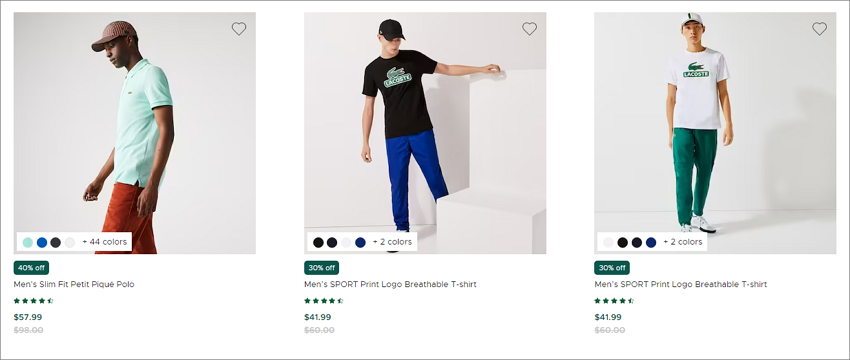Select the mint green swatch for the polo
This screenshot has height=360, width=850.
[x=28, y=242]
